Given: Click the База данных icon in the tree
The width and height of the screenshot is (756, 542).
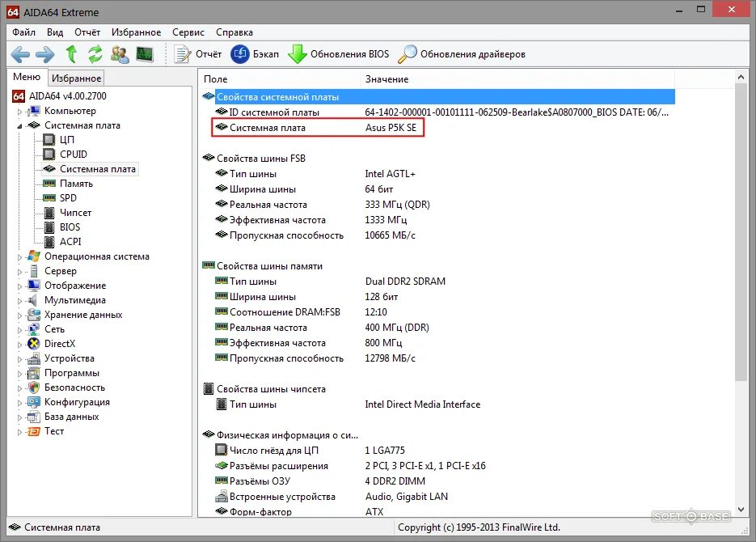Looking at the screenshot, I should pos(34,417).
